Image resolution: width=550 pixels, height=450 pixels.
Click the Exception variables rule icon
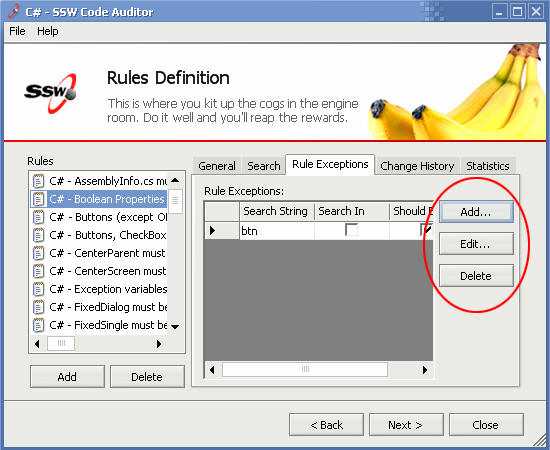[38, 289]
